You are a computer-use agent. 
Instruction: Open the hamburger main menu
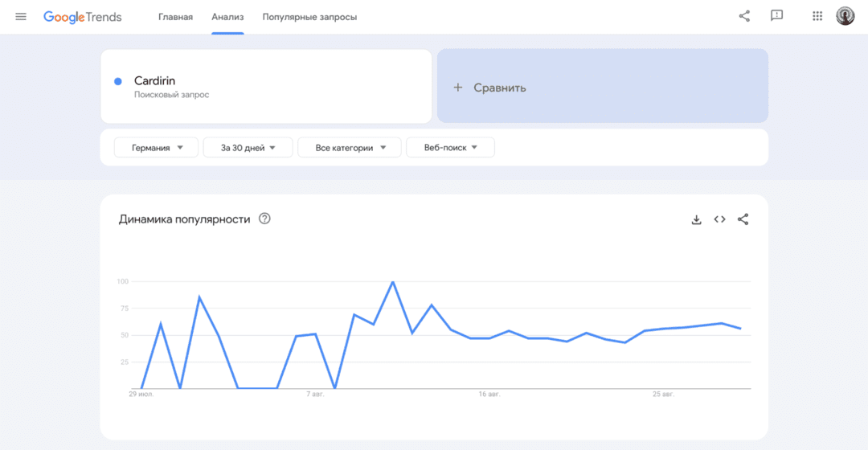coord(20,17)
